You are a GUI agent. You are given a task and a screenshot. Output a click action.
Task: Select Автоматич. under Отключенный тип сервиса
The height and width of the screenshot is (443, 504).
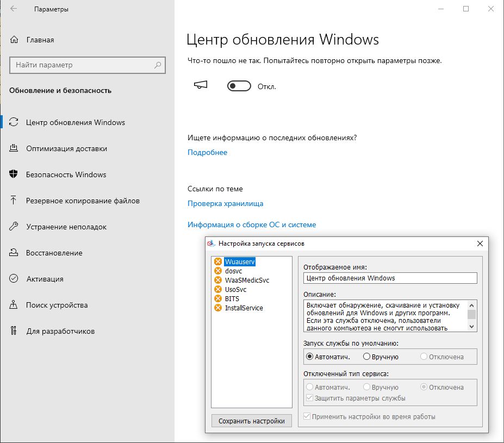click(328, 387)
